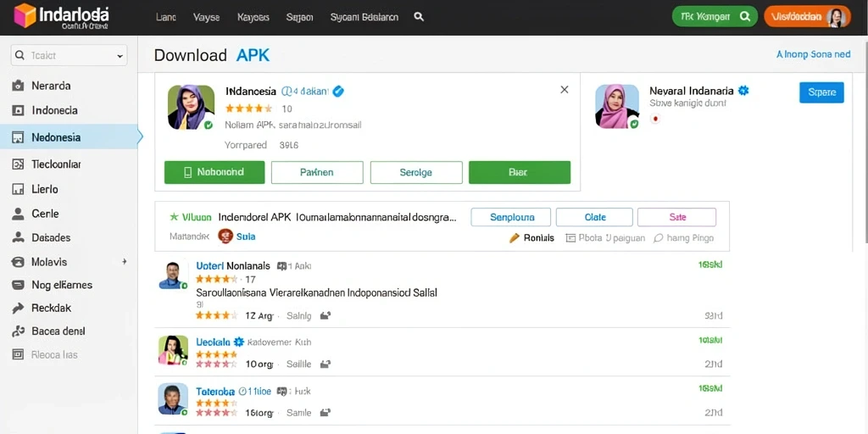868x434 pixels.
Task: Click the Pbota U paiguan option
Action: click(x=605, y=238)
